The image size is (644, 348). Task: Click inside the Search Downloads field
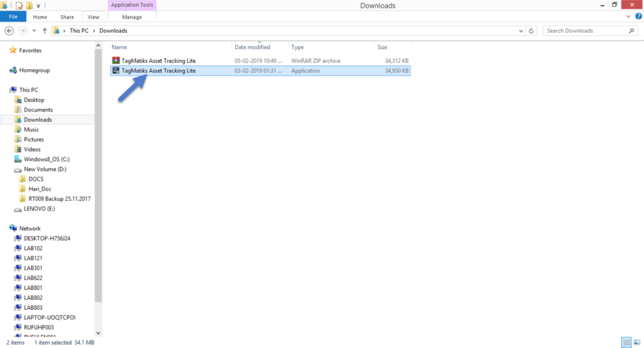(x=585, y=30)
